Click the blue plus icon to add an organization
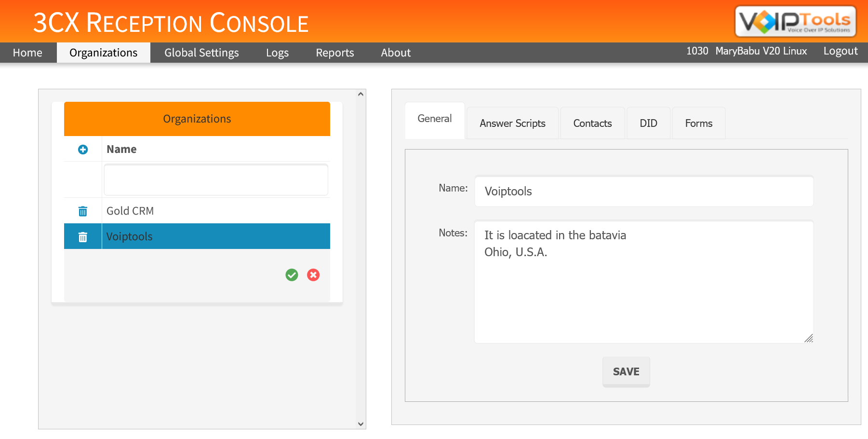The image size is (868, 439). (83, 150)
